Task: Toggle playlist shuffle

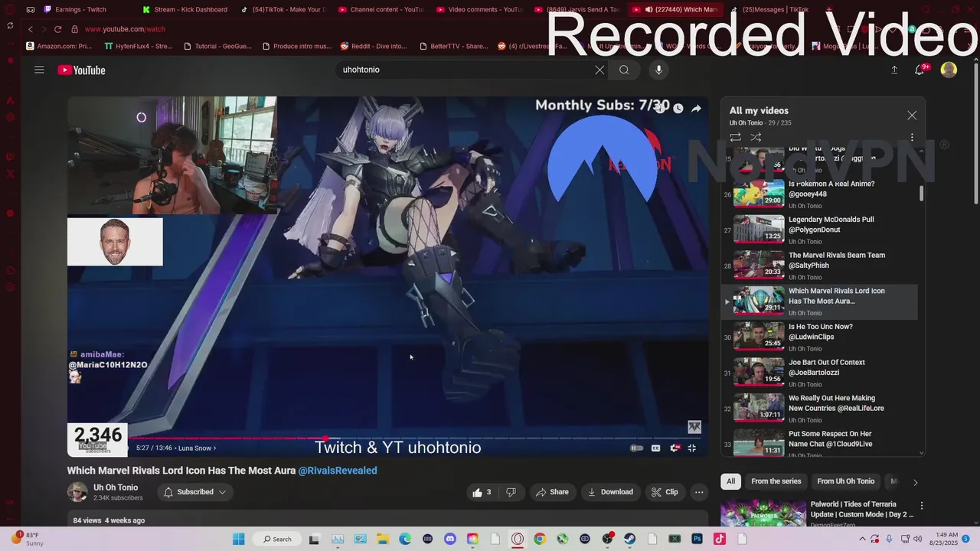Action: pos(756,137)
